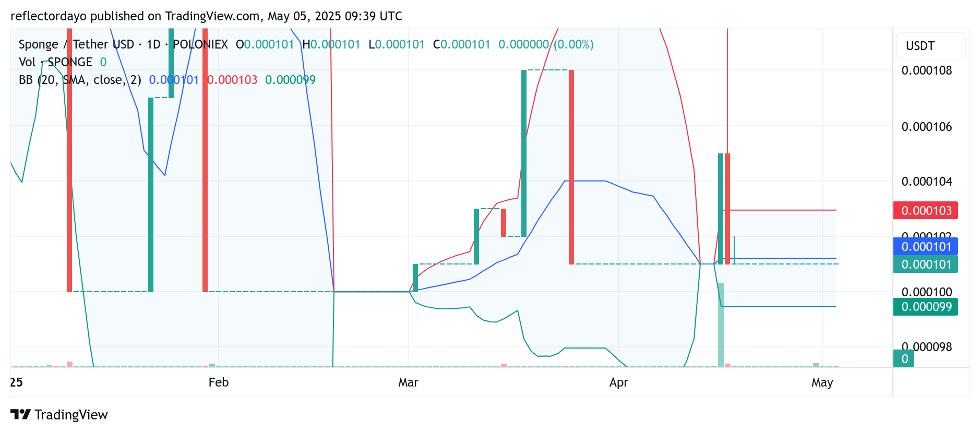Click the volume 0 tag on price axis
This screenshot has width=980, height=433.
904,359
